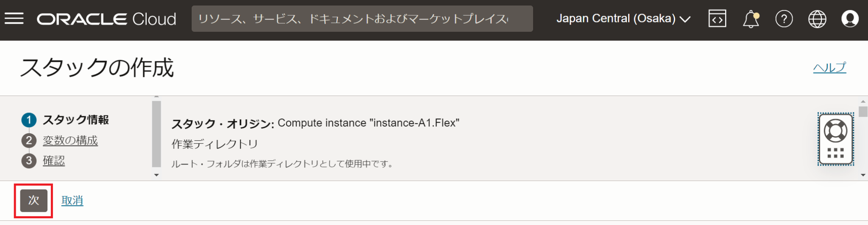
Task: Click the ヘルプ link
Action: click(x=829, y=68)
